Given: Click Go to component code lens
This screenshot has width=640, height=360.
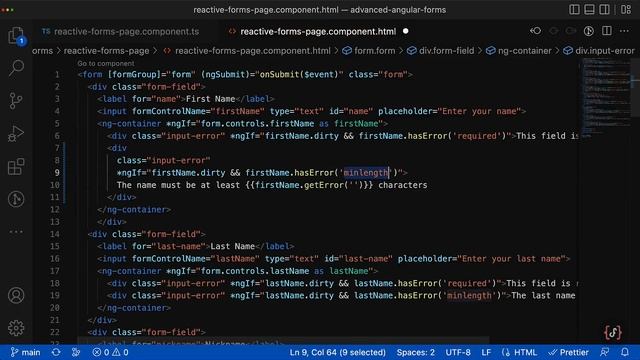Looking at the screenshot, I should point(106,63).
